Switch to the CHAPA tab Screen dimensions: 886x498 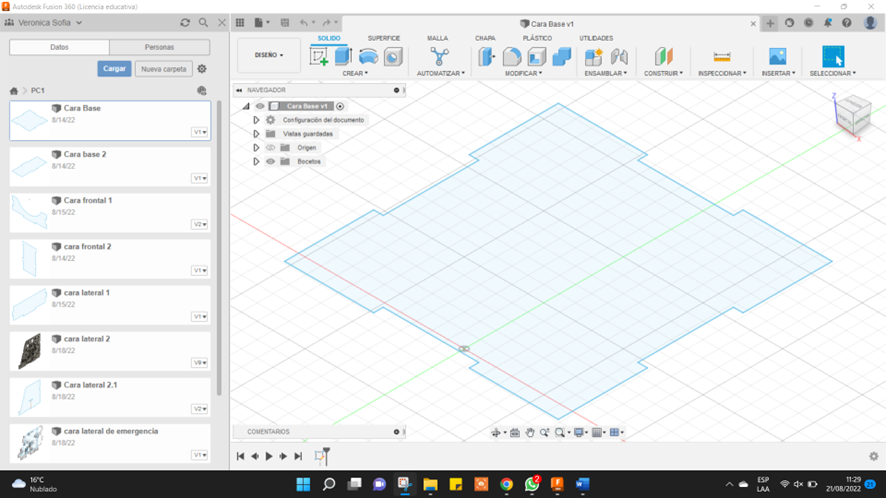[485, 38]
